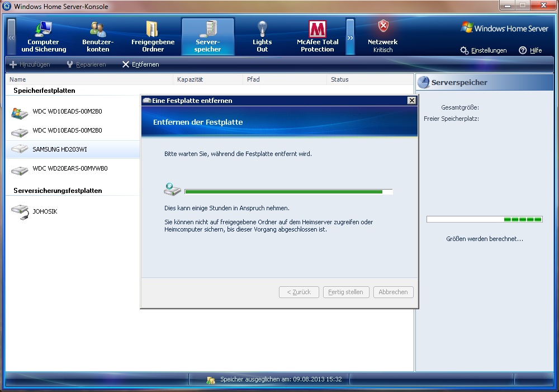Click Hinzufügen toolbar button
This screenshot has width=559, height=392.
(x=30, y=64)
